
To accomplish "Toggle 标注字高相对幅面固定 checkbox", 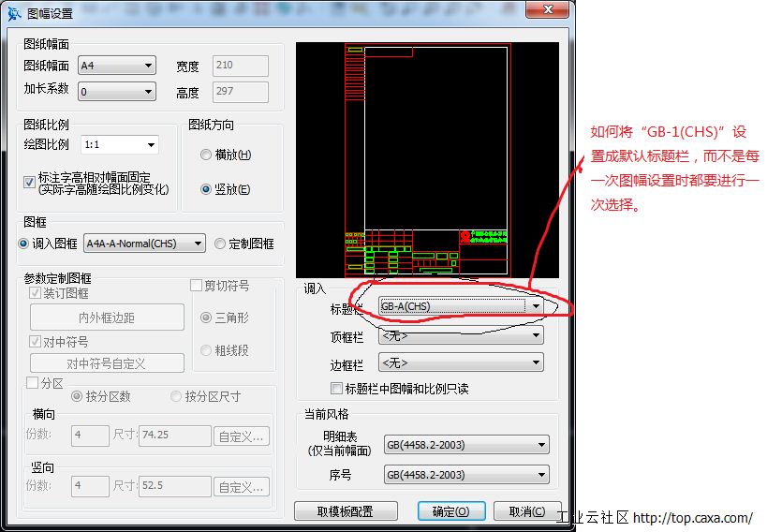I will coord(29,182).
